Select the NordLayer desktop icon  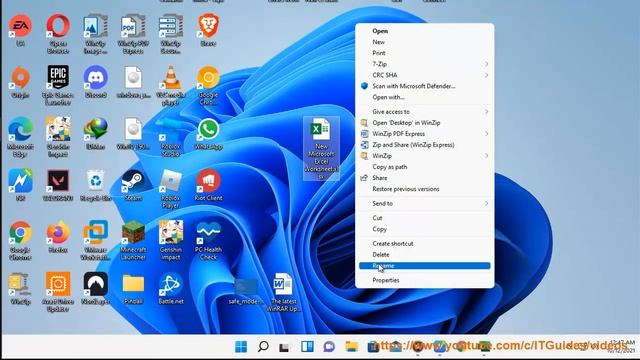coord(96,289)
